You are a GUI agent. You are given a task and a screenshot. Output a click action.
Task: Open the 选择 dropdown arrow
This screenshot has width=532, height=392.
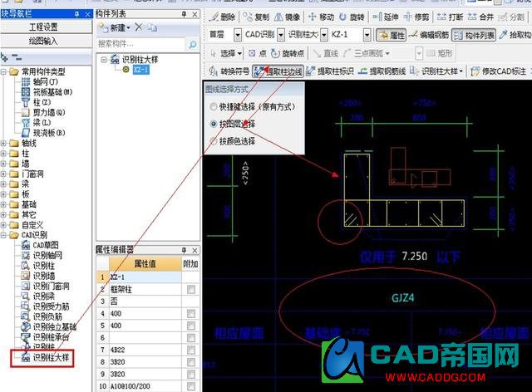click(x=239, y=54)
